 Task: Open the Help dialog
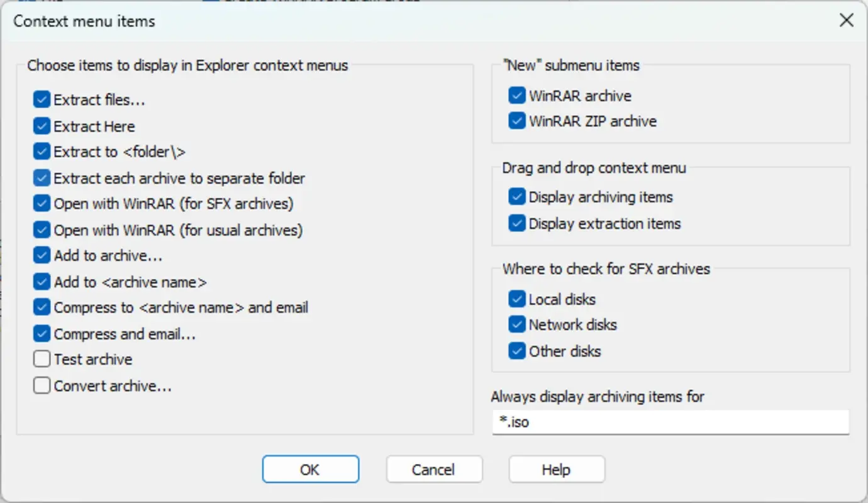tap(556, 469)
